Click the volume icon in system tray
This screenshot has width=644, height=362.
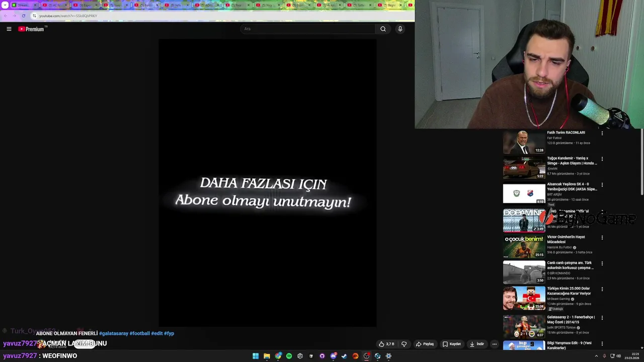coord(619,356)
